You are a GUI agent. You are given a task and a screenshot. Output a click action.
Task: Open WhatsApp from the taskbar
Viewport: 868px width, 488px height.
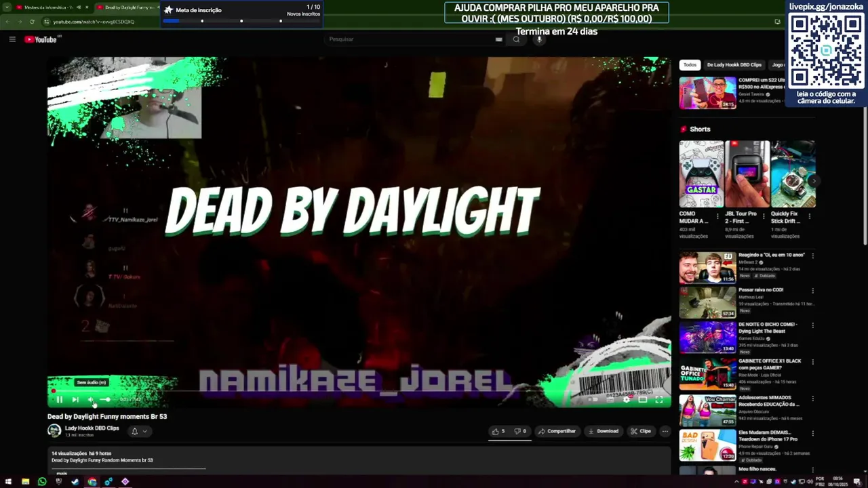point(42,482)
